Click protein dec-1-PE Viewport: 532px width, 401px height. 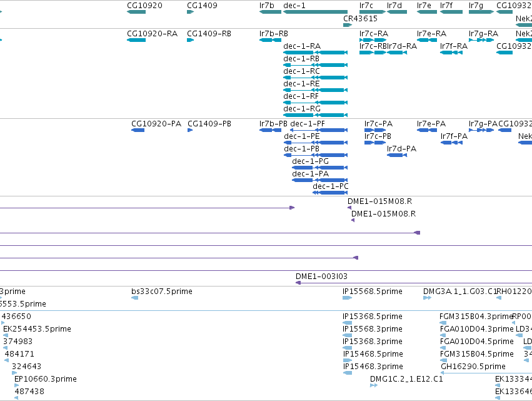point(316,143)
